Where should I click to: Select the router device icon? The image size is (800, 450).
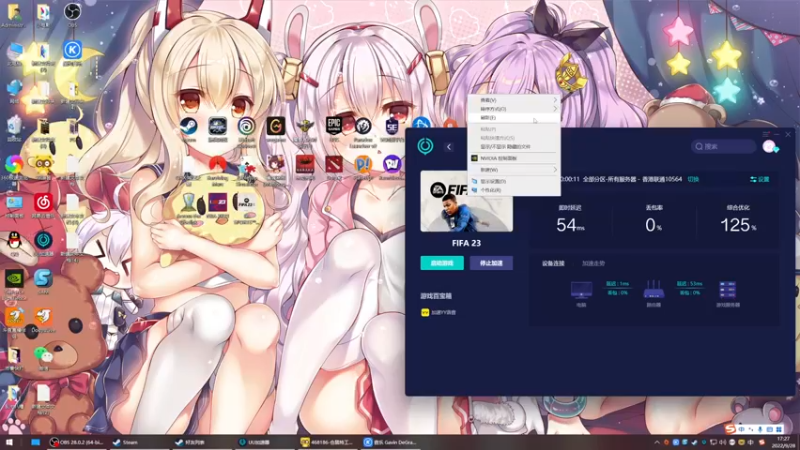[x=654, y=290]
